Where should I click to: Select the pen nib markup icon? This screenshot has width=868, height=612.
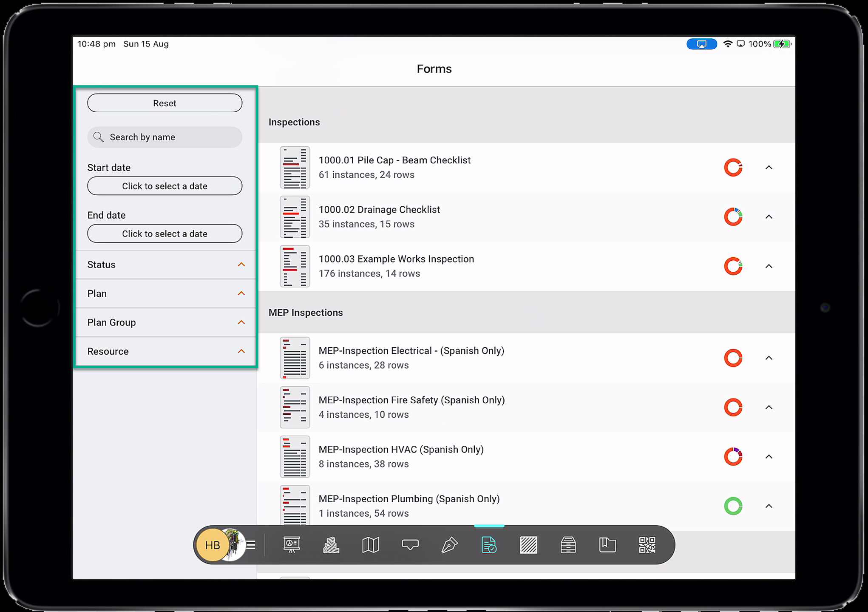tap(449, 545)
